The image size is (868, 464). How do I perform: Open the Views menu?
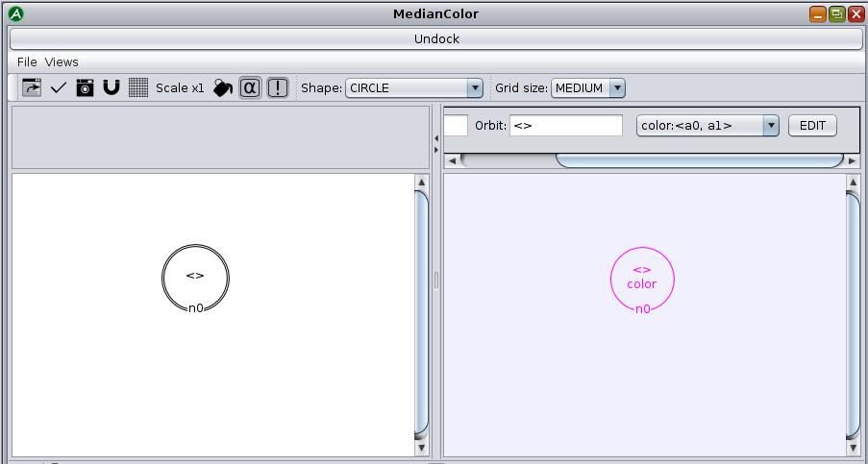point(62,61)
